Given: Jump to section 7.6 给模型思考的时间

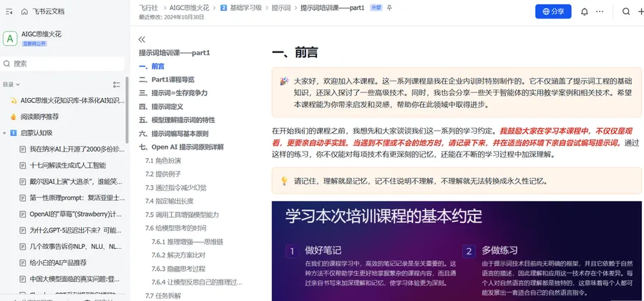Looking at the screenshot, I should coord(176,228).
